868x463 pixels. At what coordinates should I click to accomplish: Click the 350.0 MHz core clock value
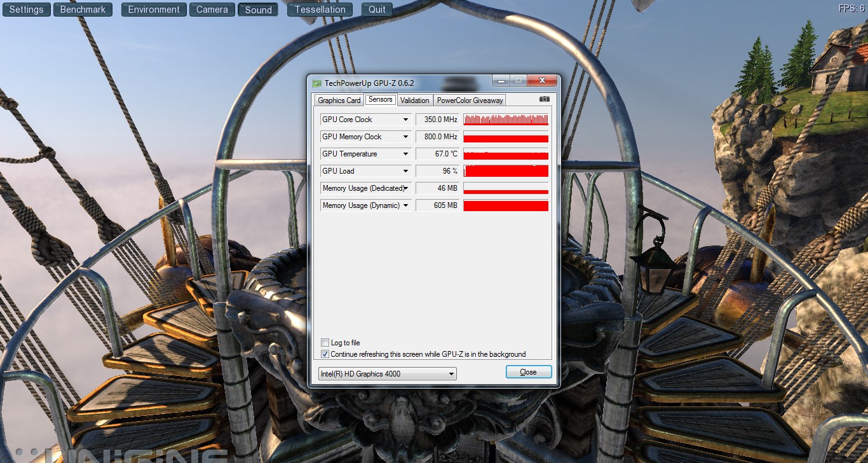pyautogui.click(x=438, y=120)
